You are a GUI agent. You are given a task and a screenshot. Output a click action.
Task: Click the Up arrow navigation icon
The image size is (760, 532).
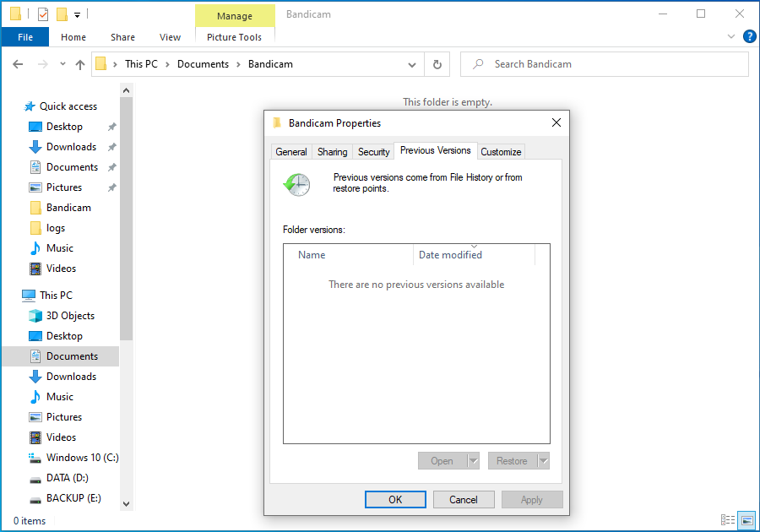click(80, 64)
